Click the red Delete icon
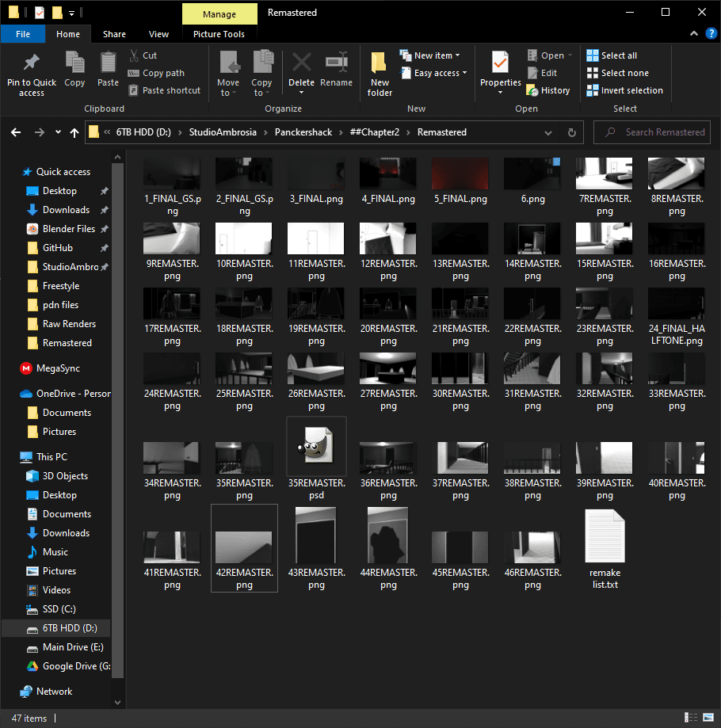 click(301, 63)
